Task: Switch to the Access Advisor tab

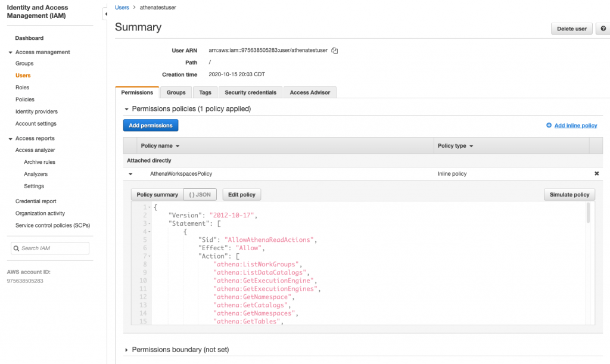Action: 310,92
